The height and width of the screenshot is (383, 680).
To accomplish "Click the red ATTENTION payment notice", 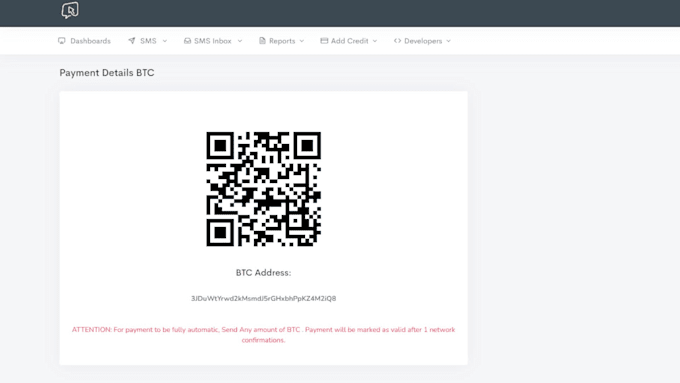I will (264, 335).
